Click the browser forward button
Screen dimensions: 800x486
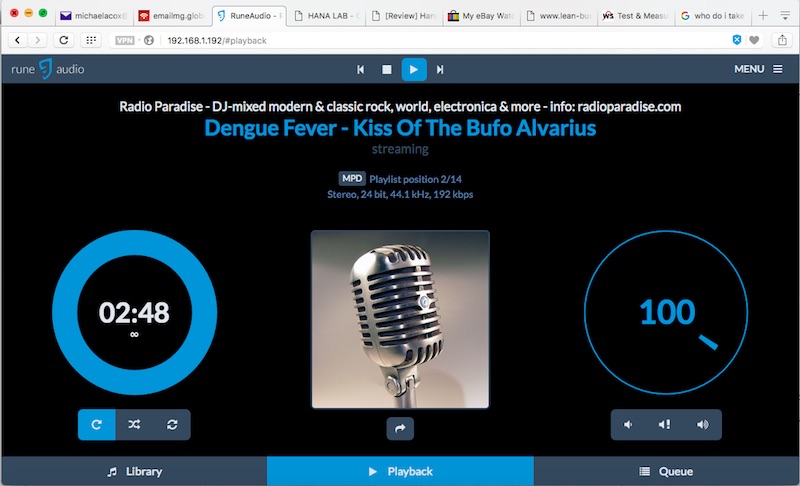(x=37, y=40)
